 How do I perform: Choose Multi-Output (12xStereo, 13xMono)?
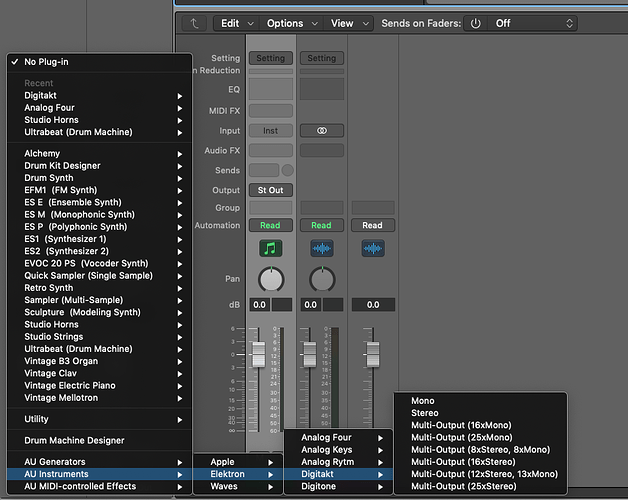481,474
